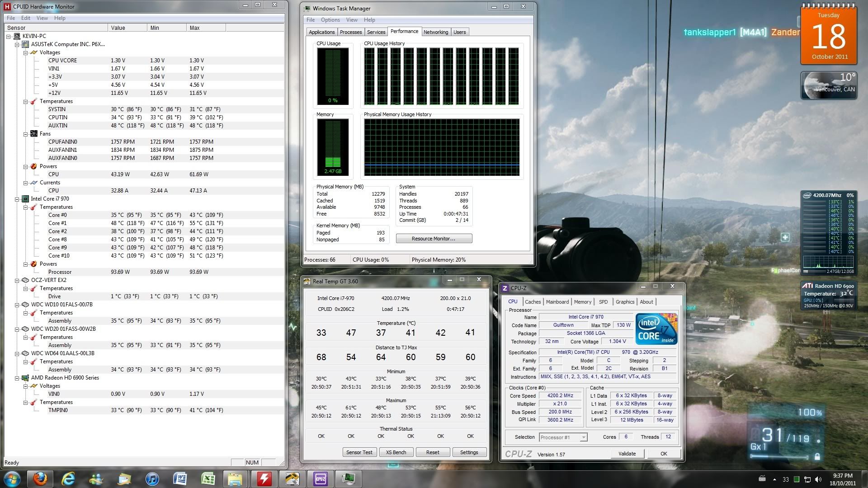Click the Real Temp window title icon

point(307,281)
